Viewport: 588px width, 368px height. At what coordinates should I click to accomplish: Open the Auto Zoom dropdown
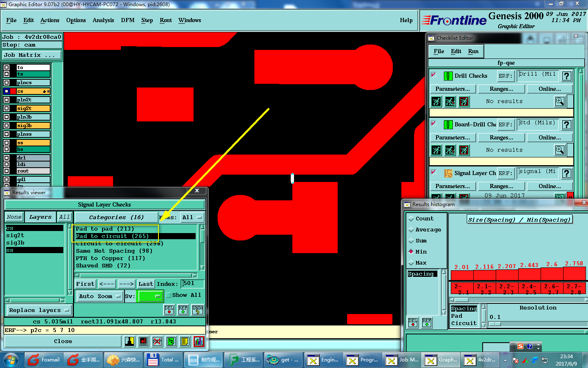pos(100,296)
